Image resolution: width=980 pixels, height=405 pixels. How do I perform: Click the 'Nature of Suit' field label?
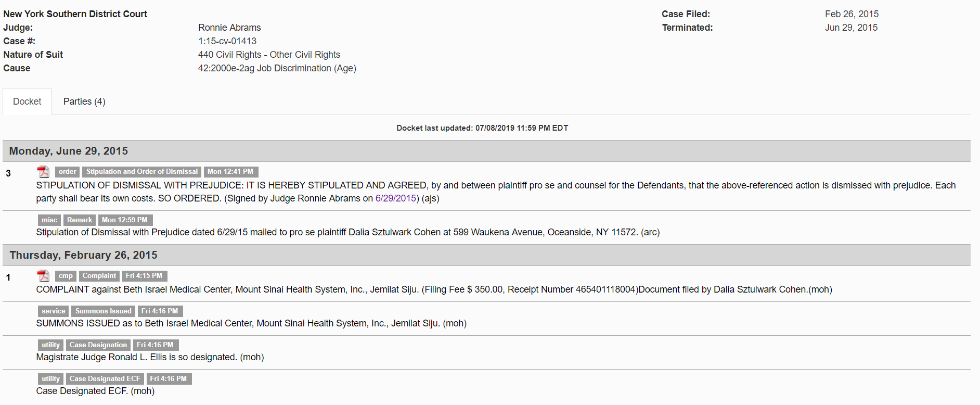pos(33,55)
